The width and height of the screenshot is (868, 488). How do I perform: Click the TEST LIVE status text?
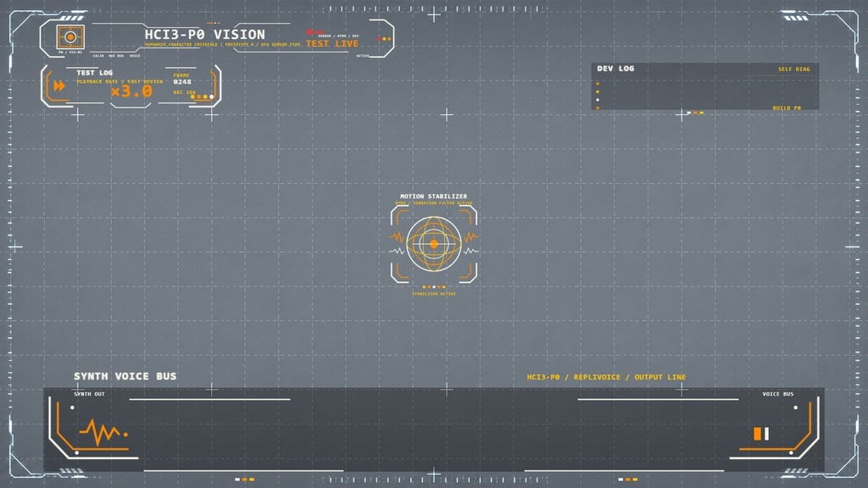(332, 43)
